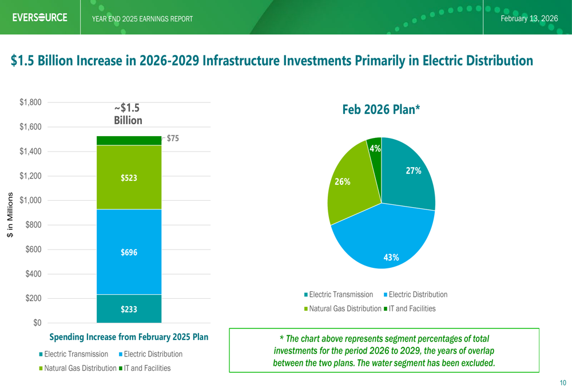Click the '$ in Millions' axis title
The height and width of the screenshot is (392, 572).
tap(10, 215)
